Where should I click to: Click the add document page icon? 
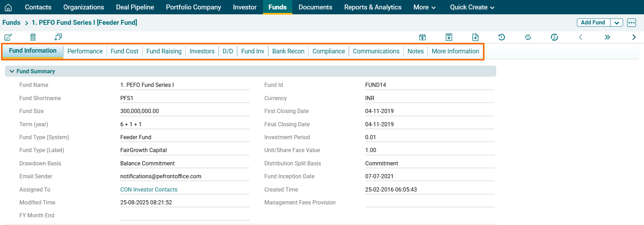475,37
